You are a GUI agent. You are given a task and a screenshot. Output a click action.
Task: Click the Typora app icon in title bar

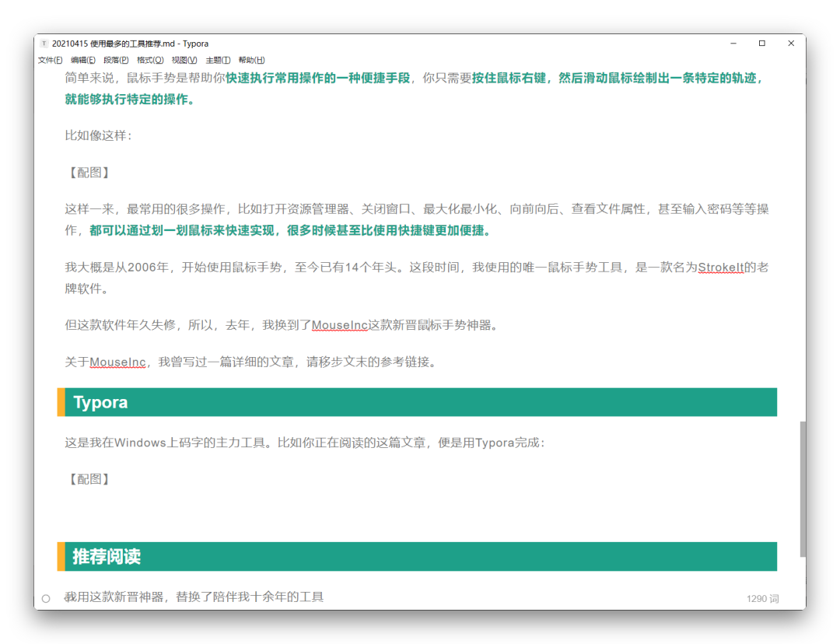[x=44, y=44]
